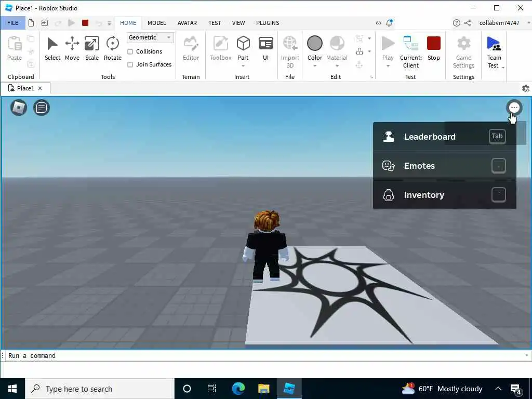Open Inventory from the menu

445,195
